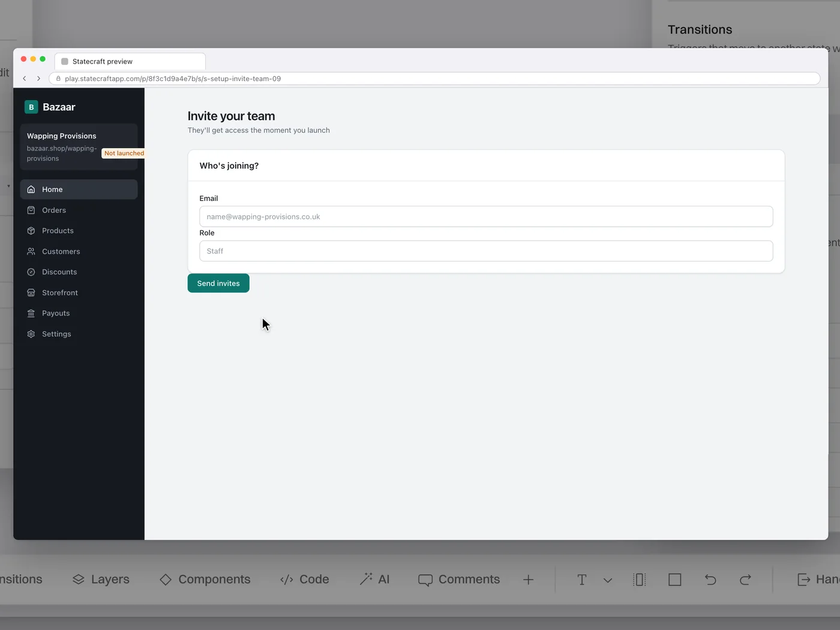Click the Transitions heading in the background panel
The width and height of the screenshot is (840, 630).
pyautogui.click(x=700, y=29)
